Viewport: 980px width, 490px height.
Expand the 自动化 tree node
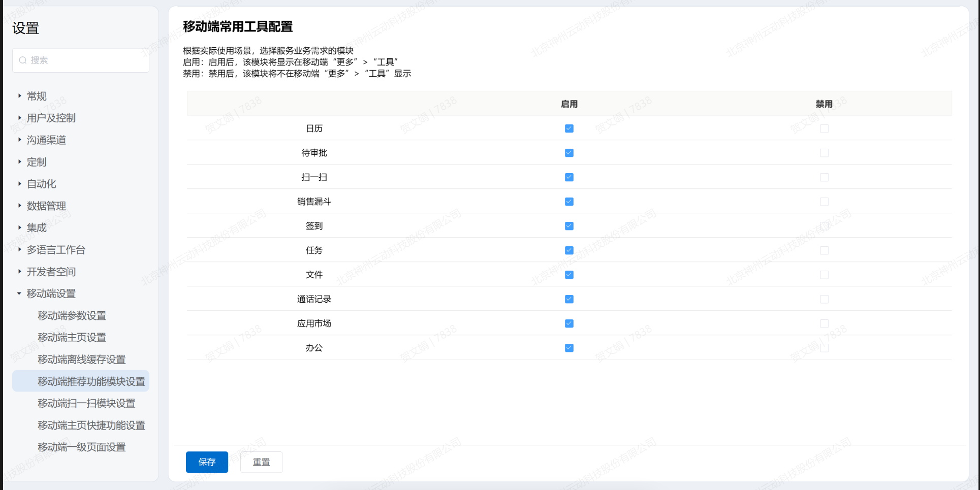coord(41,184)
